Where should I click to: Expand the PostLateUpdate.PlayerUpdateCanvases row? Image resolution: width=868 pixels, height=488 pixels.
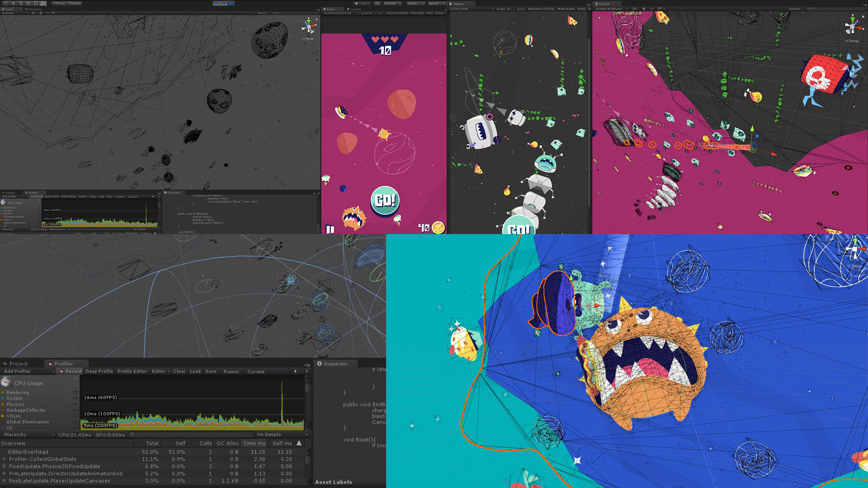tap(5, 481)
